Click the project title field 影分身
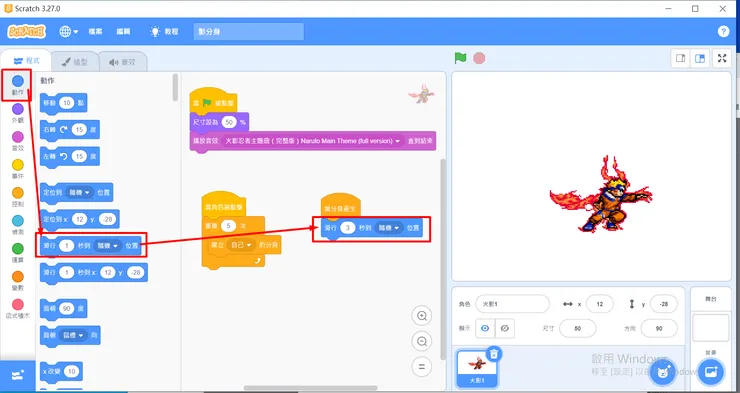 tap(248, 32)
